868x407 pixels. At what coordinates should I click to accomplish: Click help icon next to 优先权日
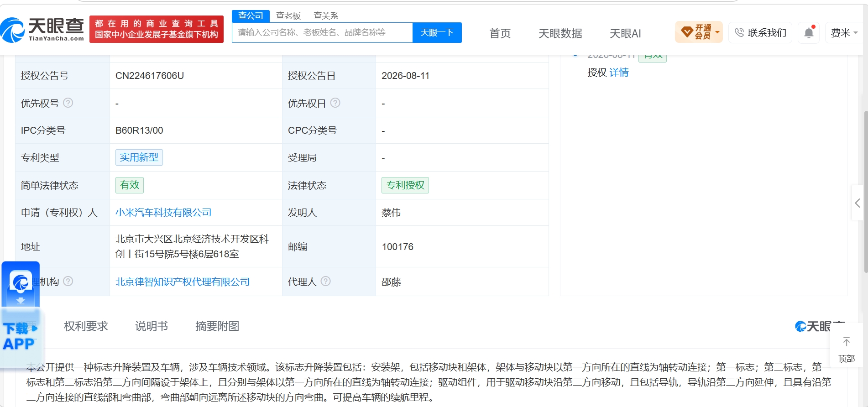(335, 103)
